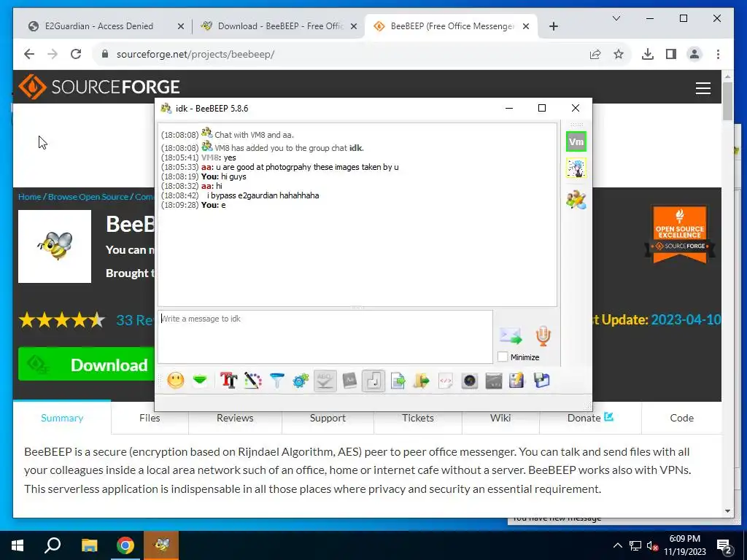Reload the SourceForge page
This screenshot has height=560, width=747.
click(x=76, y=54)
